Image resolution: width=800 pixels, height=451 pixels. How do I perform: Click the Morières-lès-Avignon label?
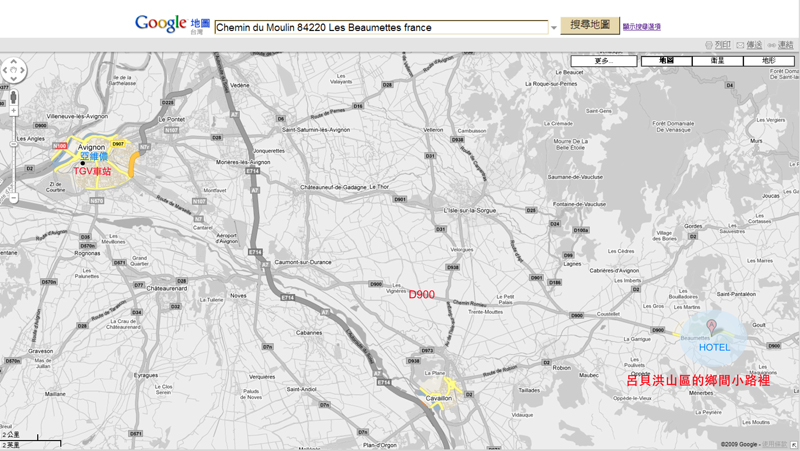(x=243, y=162)
